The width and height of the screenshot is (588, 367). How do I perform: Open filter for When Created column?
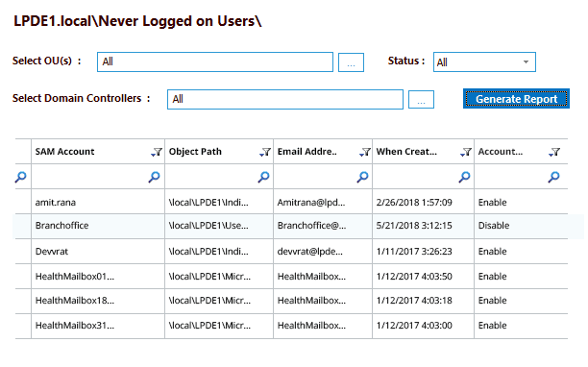tap(466, 152)
